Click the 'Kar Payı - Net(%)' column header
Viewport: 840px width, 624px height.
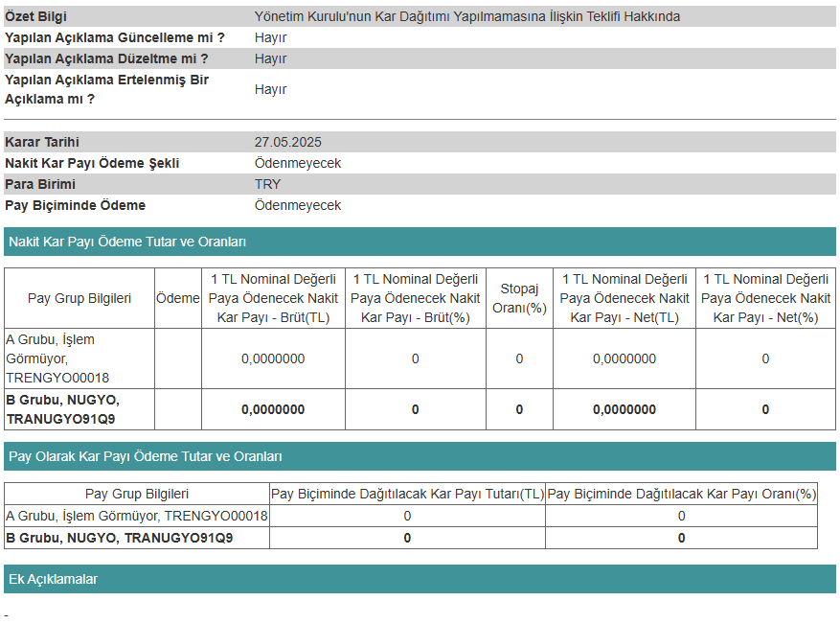point(765,298)
